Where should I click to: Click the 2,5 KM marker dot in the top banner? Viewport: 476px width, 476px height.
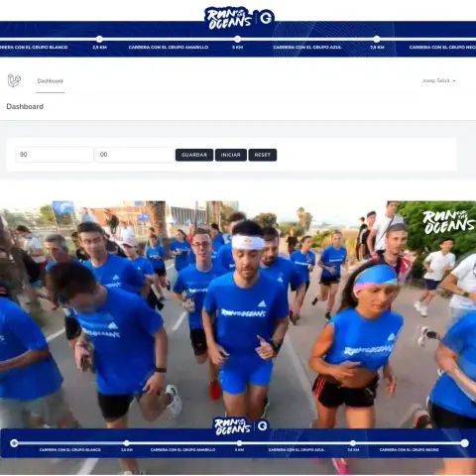pos(99,39)
